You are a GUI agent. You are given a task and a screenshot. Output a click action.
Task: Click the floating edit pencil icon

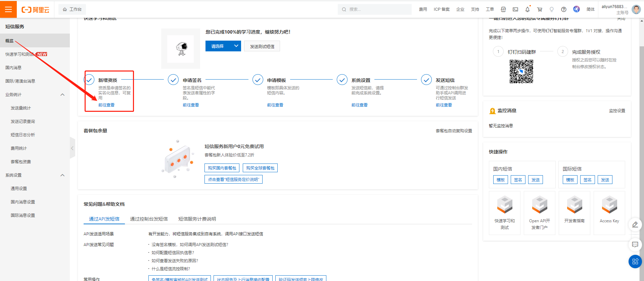635,225
